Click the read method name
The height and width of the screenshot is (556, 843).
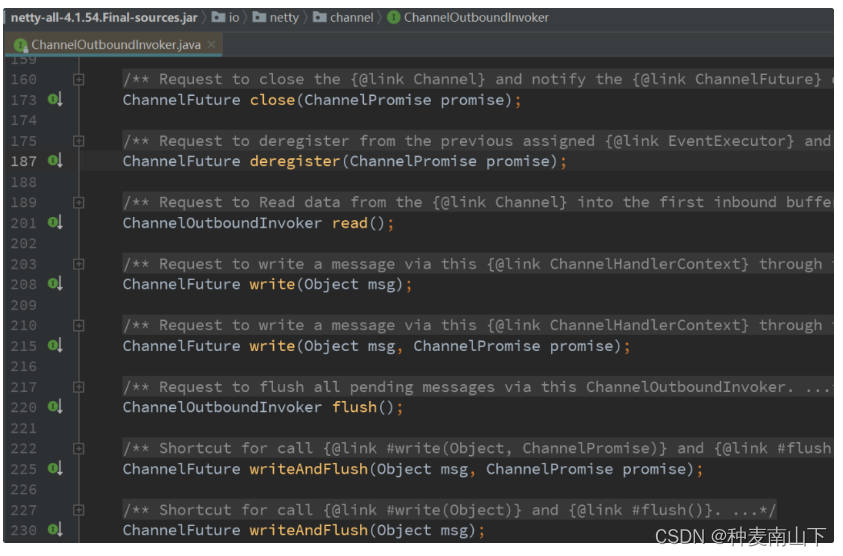[349, 223]
